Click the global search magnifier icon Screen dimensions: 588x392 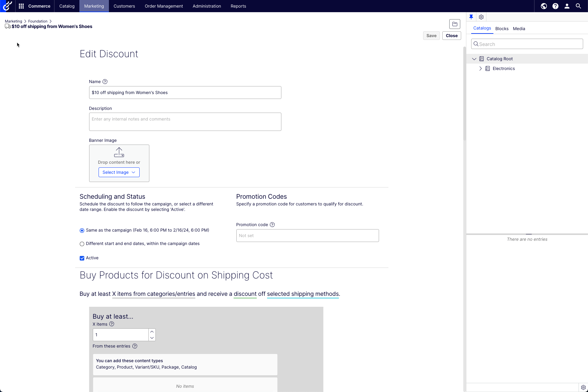coord(579,6)
